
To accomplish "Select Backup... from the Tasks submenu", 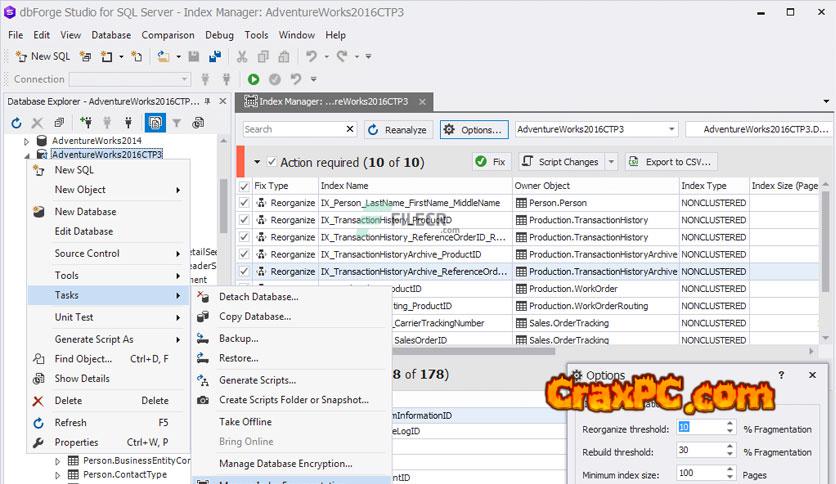I will point(238,339).
